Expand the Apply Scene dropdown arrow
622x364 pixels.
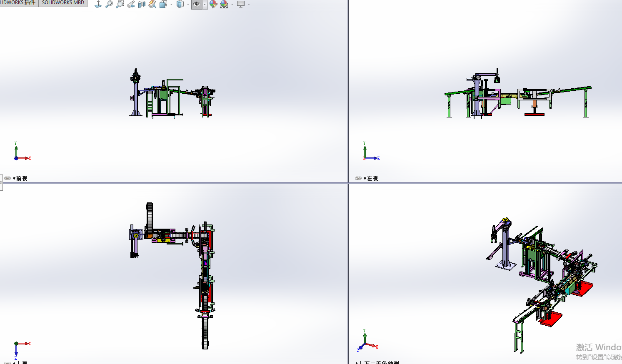(x=232, y=5)
